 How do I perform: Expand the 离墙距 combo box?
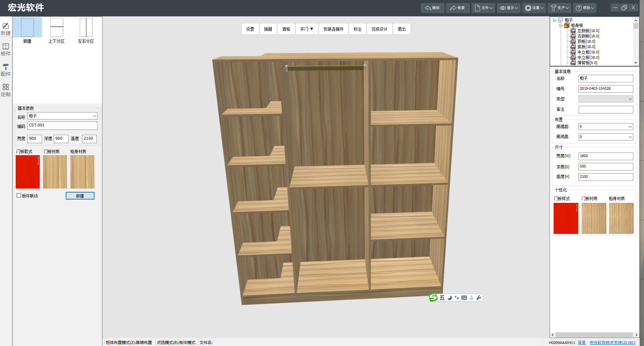tap(606, 127)
